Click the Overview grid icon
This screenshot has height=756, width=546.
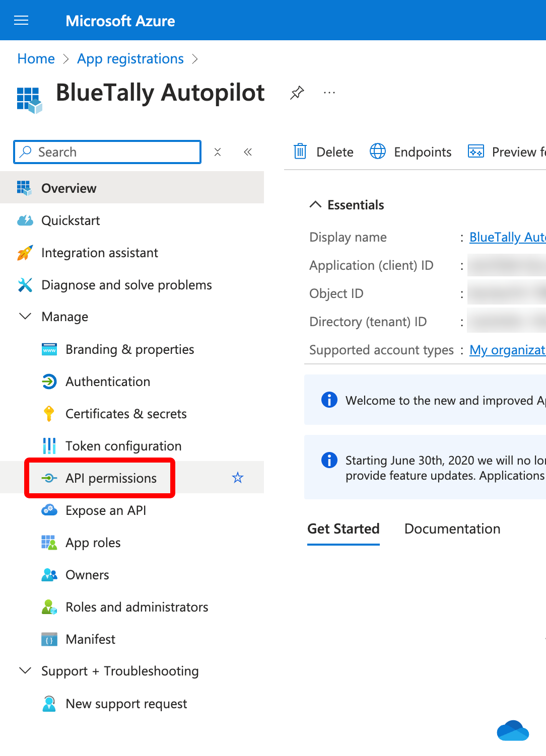click(24, 188)
